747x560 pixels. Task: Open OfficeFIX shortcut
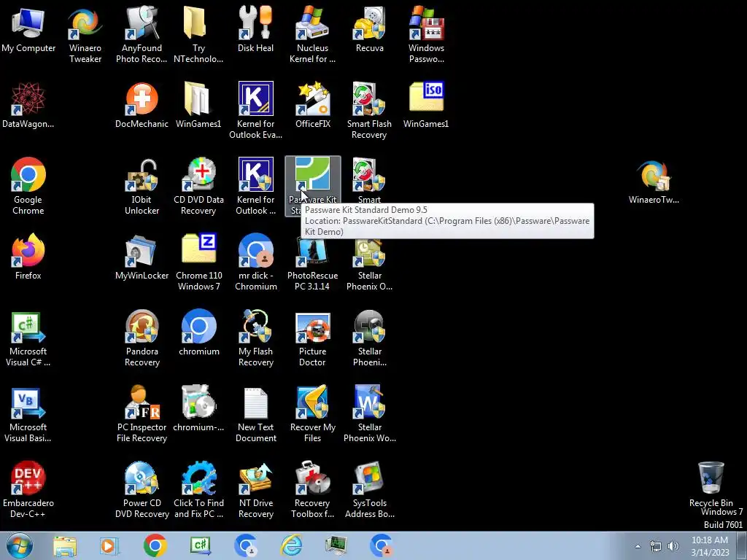(x=312, y=106)
